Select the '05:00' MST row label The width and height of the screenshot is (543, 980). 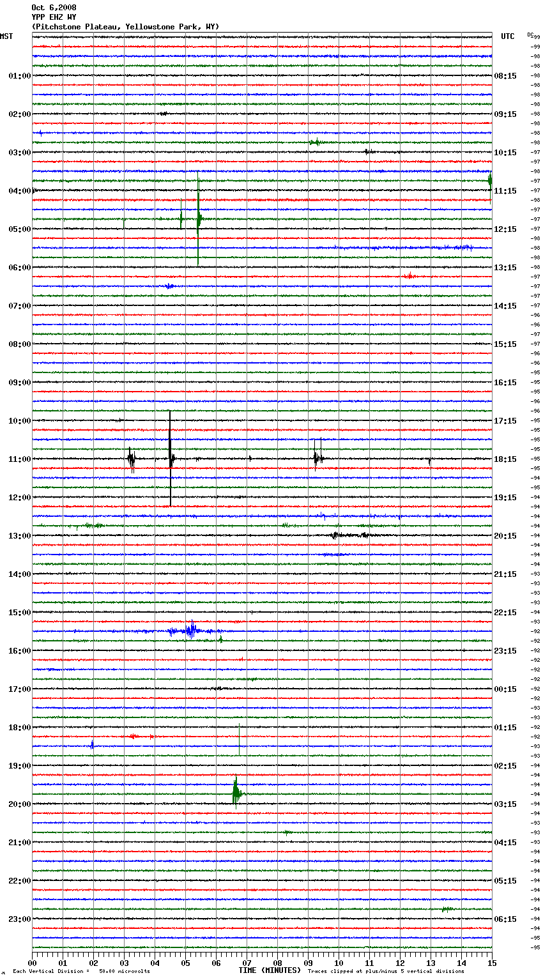[x=19, y=229]
